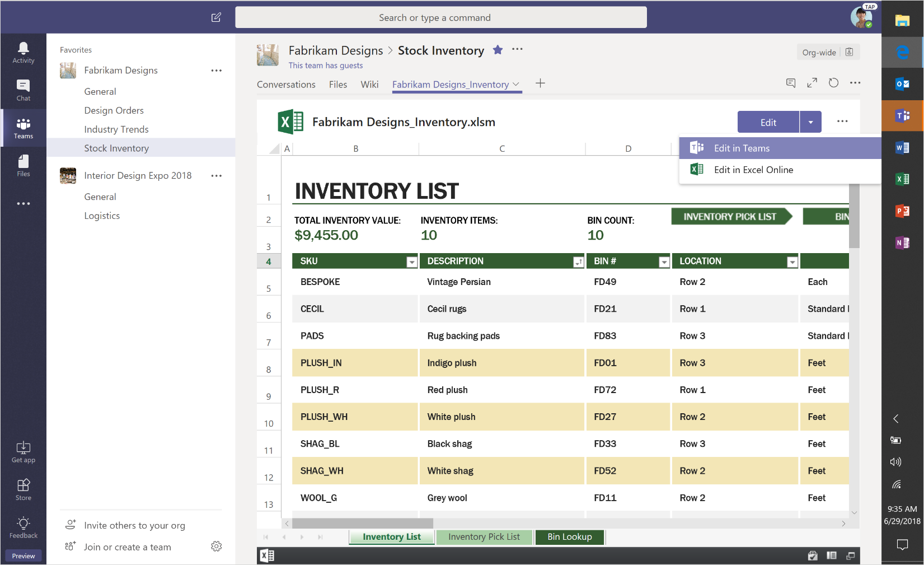Open Fabrikam Designs team options
924x565 pixels.
(x=217, y=71)
